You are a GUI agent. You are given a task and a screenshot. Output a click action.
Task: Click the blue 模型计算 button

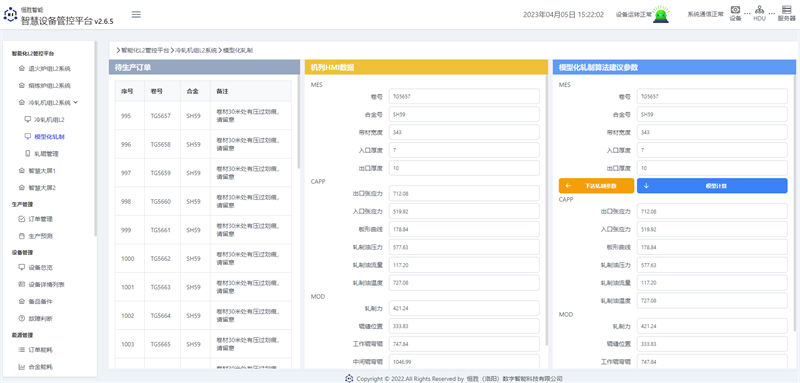point(712,186)
